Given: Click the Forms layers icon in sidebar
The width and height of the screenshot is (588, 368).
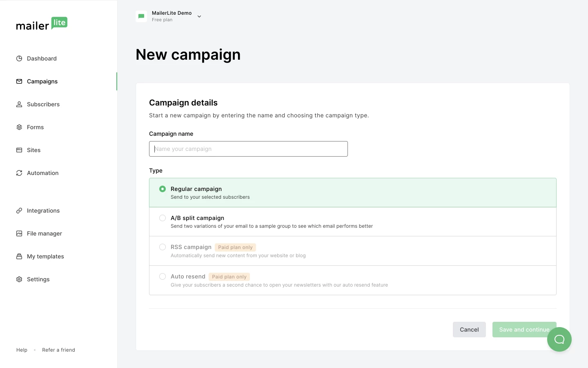Looking at the screenshot, I should 19,127.
